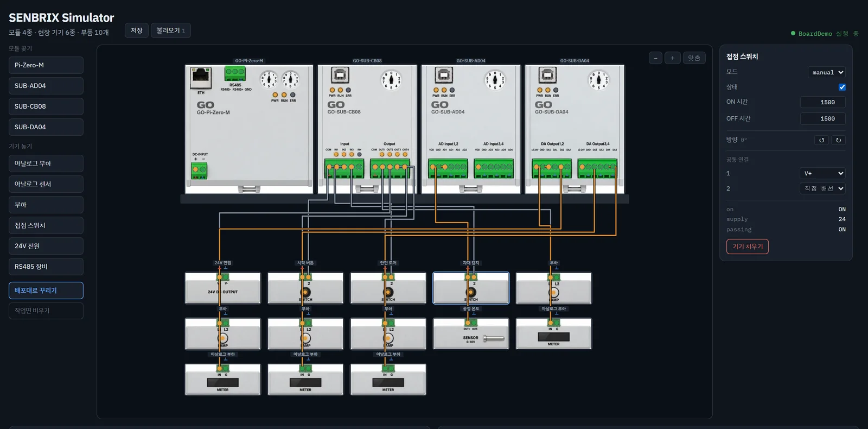Click the 기기 지우기 button
Screen dimensions: 868x429
pyautogui.click(x=748, y=247)
